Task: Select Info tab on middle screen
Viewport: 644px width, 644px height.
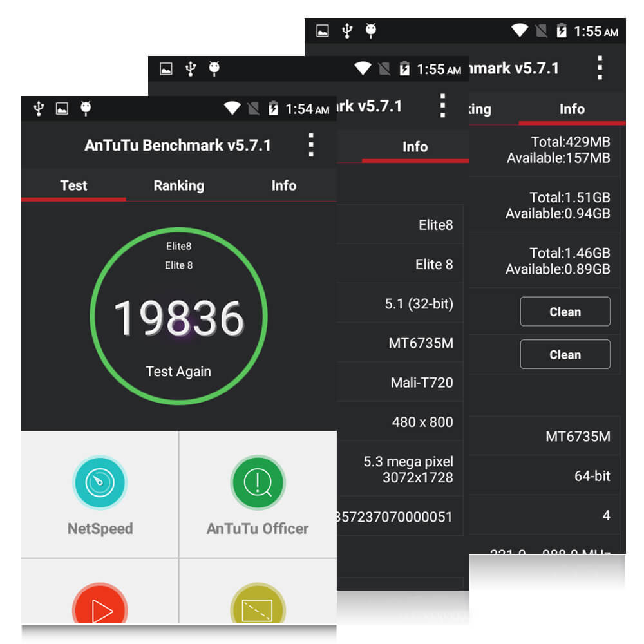Action: [415, 147]
